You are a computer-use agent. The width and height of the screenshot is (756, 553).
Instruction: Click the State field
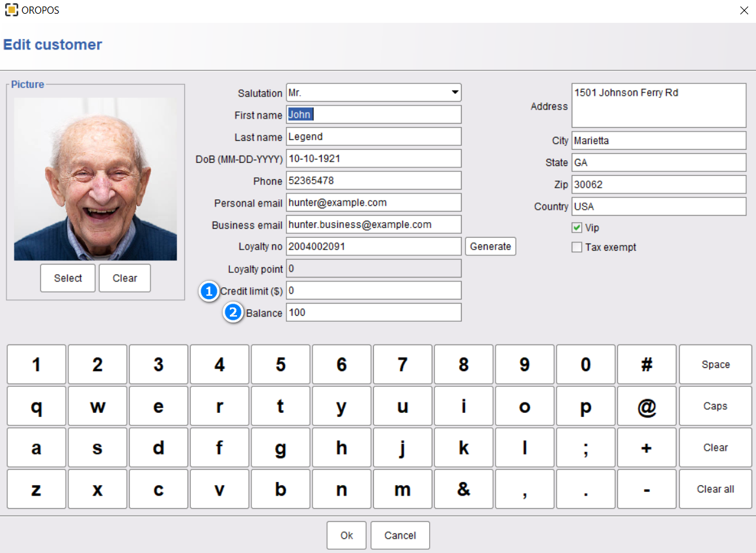[658, 162]
